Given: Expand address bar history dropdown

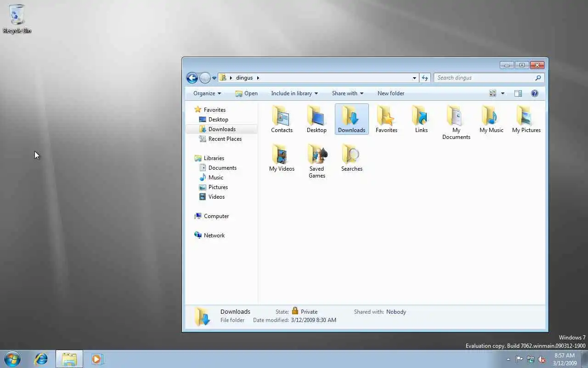Looking at the screenshot, I should (414, 78).
